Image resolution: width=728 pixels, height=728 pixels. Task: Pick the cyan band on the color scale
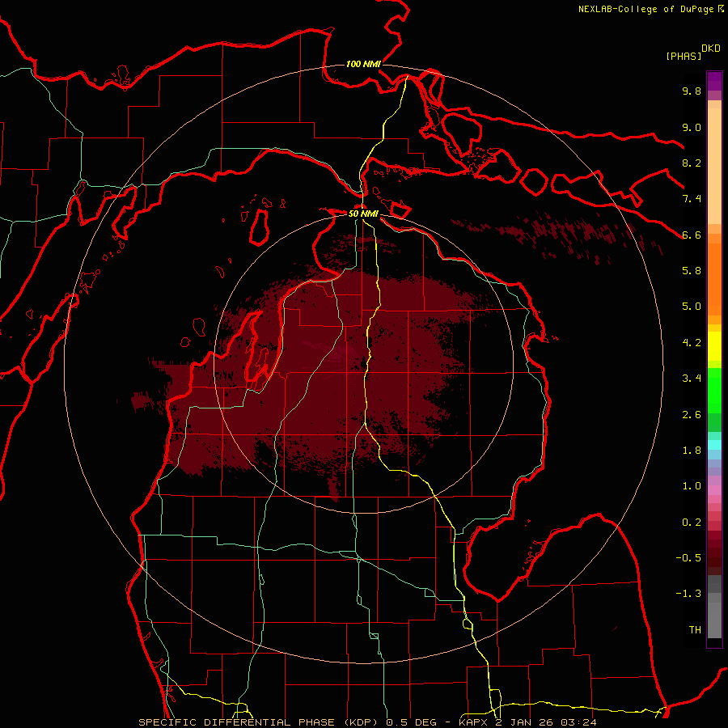[x=714, y=445]
